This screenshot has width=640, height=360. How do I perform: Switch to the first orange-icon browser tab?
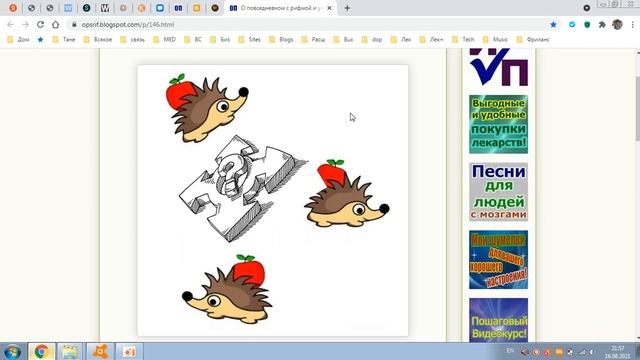click(13, 8)
